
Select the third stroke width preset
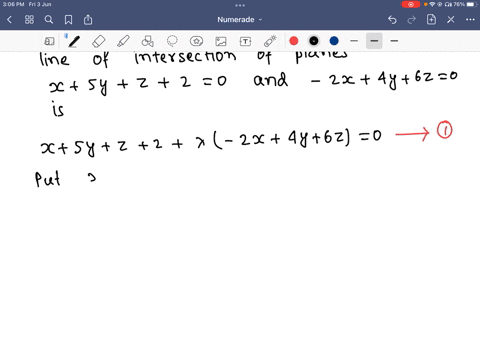coord(394,41)
